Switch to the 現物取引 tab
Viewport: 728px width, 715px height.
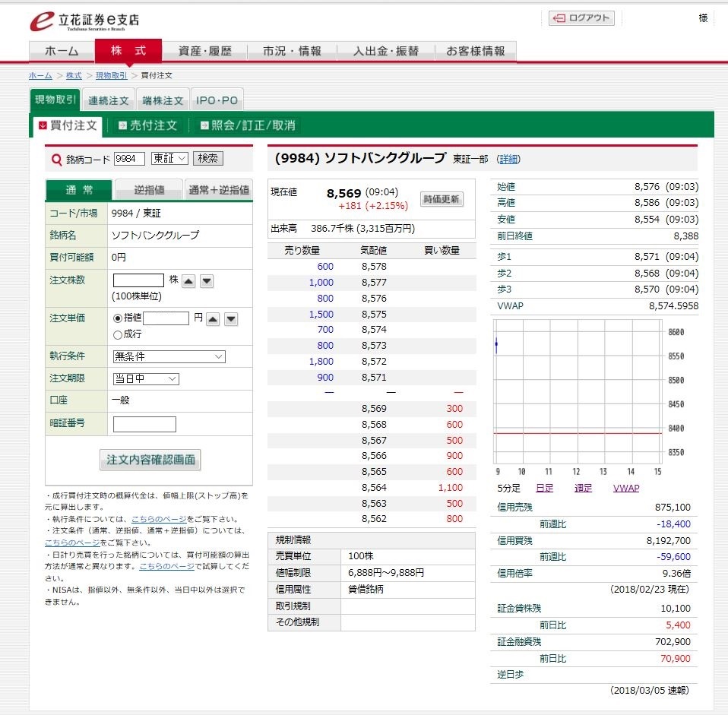(55, 100)
